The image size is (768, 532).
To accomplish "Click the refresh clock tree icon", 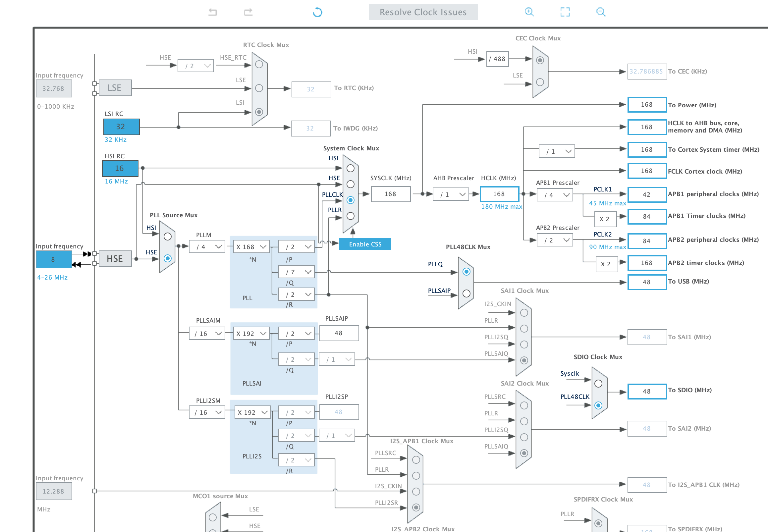I will coord(317,12).
